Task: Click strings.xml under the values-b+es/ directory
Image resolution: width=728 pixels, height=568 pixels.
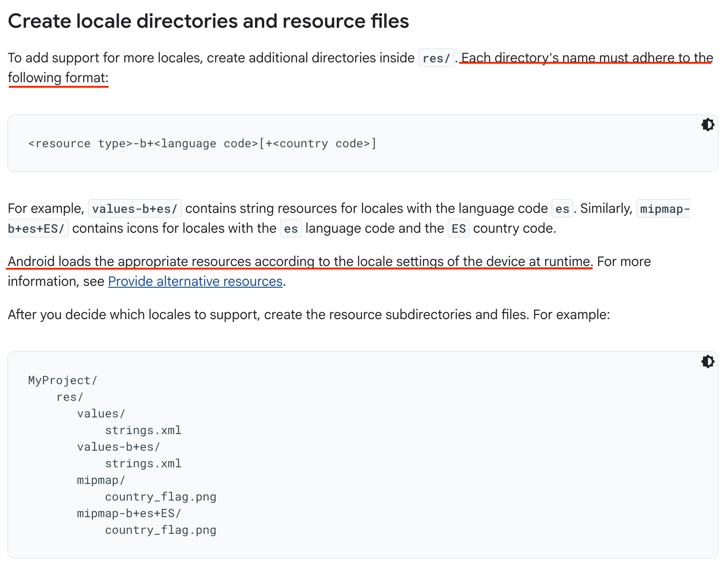Action: pos(143,464)
